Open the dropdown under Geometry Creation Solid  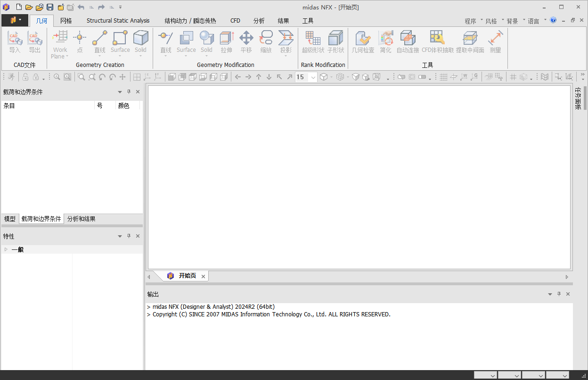coord(140,56)
